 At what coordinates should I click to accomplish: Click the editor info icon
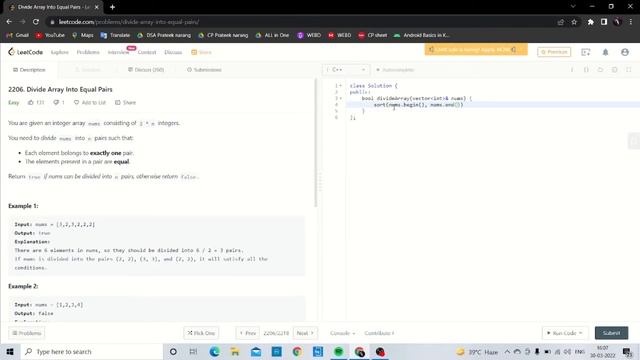(x=572, y=70)
